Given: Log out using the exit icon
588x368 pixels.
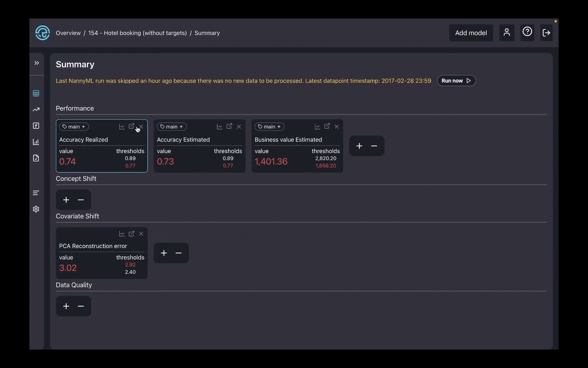Looking at the screenshot, I should click(546, 33).
